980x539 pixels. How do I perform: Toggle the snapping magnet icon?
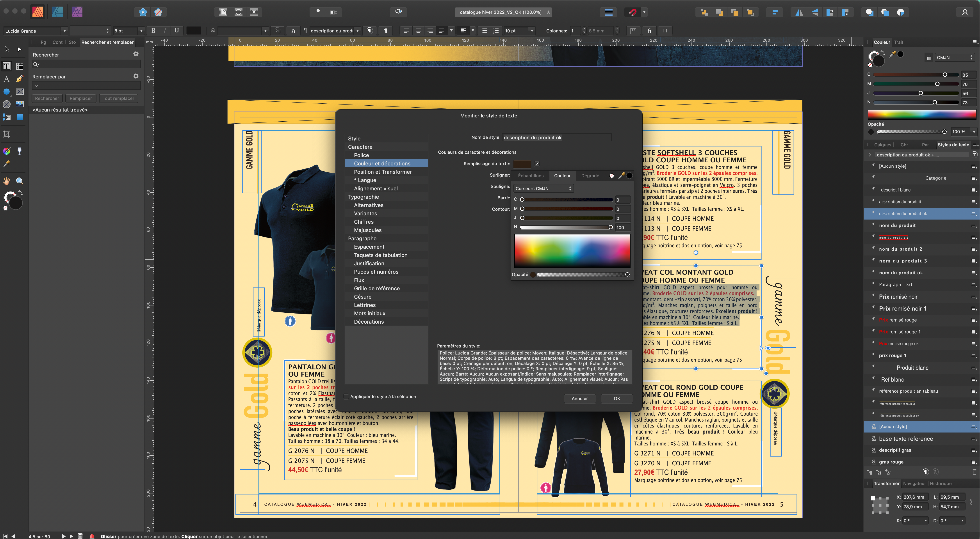click(x=632, y=12)
